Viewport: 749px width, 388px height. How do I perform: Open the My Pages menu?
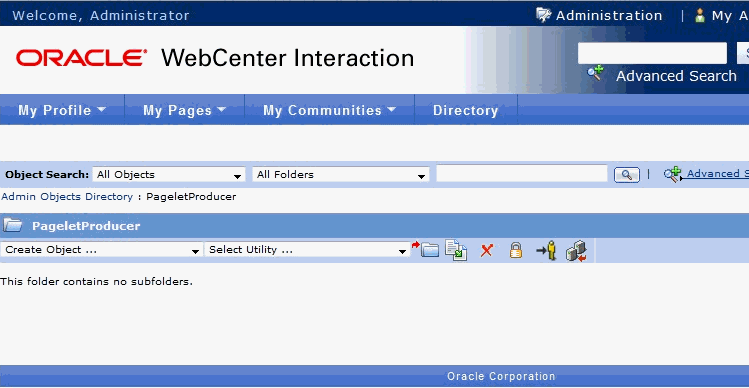point(184,110)
